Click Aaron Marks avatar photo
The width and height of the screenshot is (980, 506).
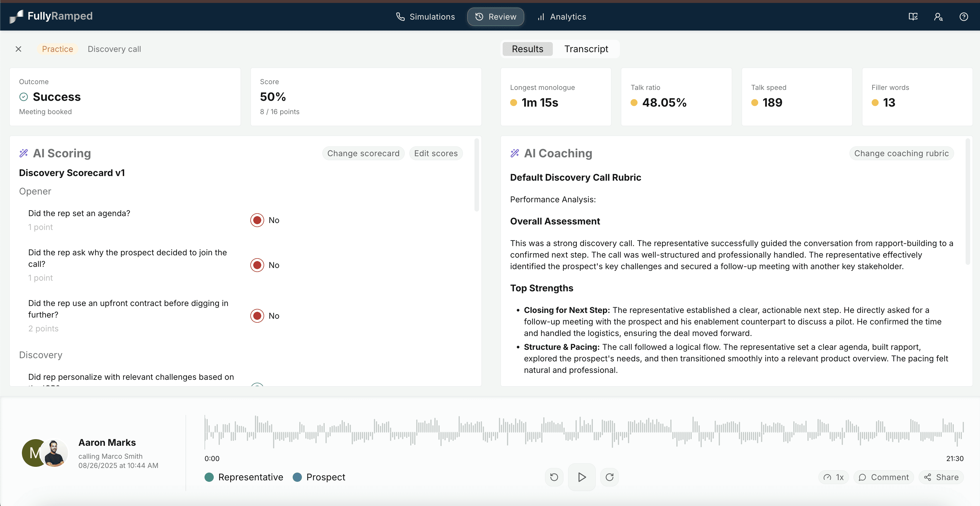[54, 453]
